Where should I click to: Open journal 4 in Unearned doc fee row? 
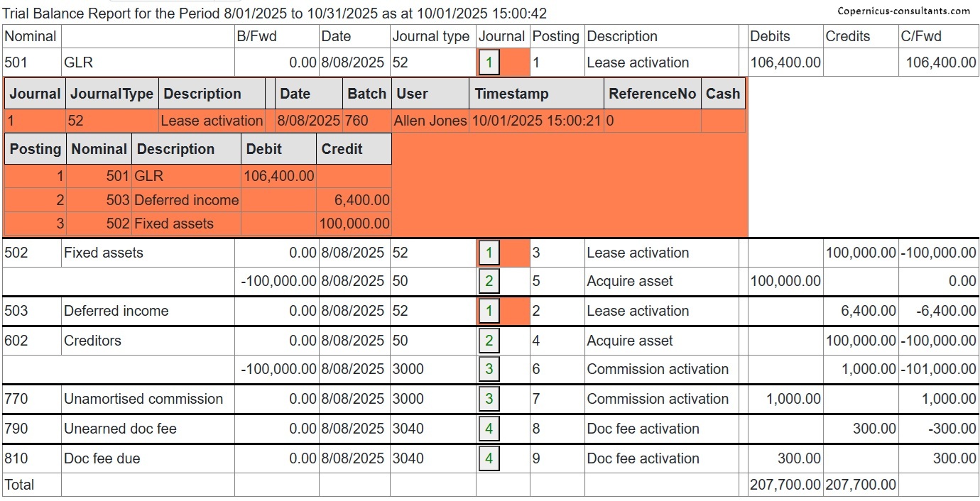tap(489, 429)
